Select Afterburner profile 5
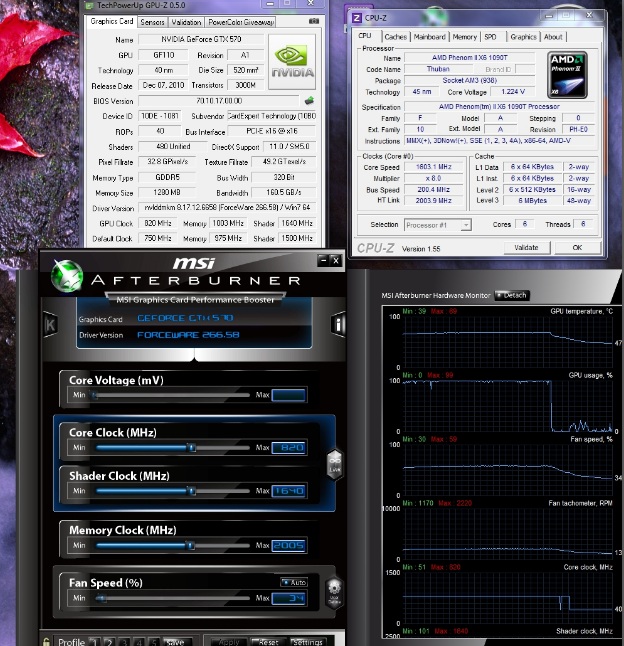This screenshot has height=646, width=624. point(154,642)
